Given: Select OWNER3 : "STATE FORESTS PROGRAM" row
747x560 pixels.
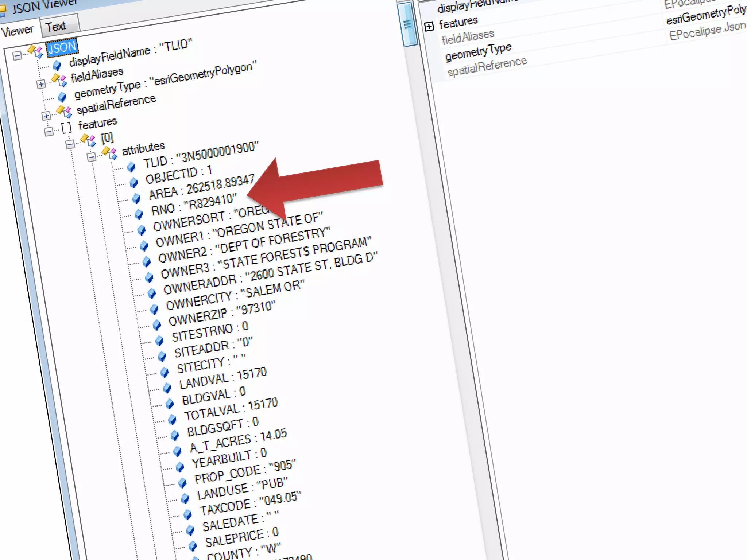Looking at the screenshot, I should click(266, 257).
